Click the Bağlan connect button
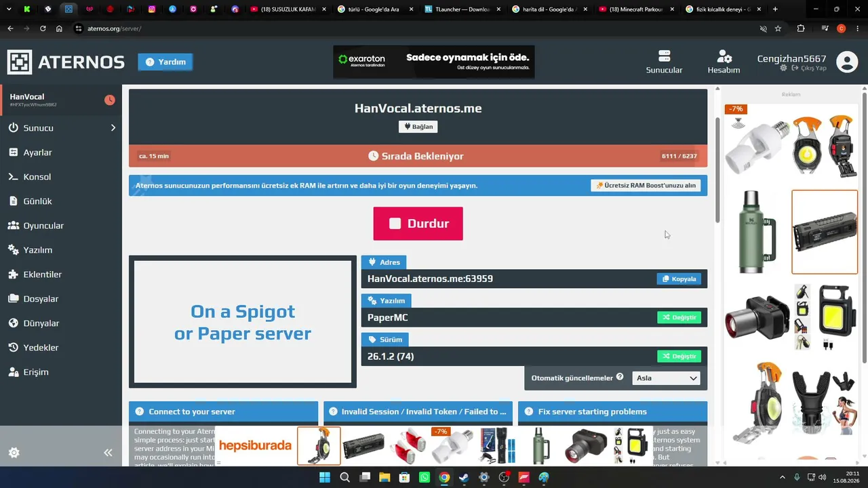 point(418,127)
